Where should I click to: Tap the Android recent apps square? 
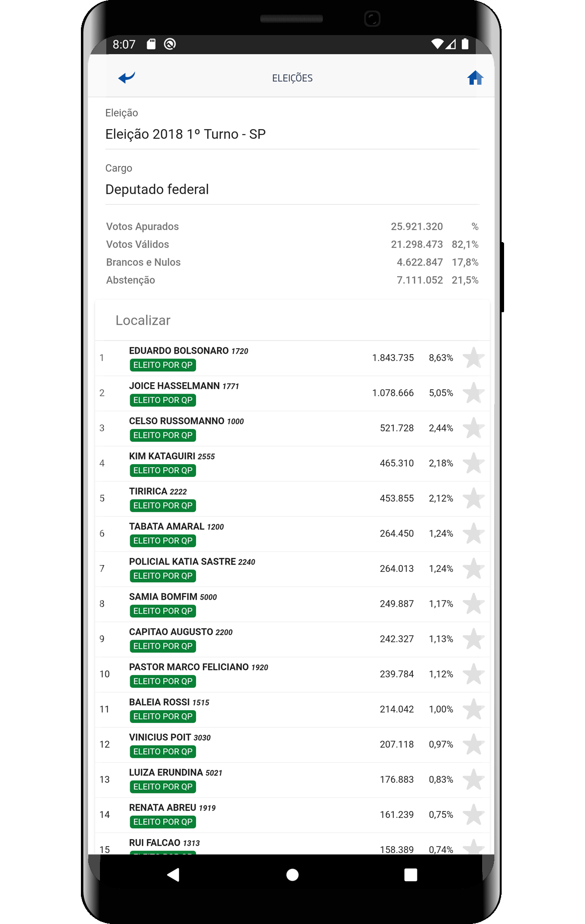410,875
